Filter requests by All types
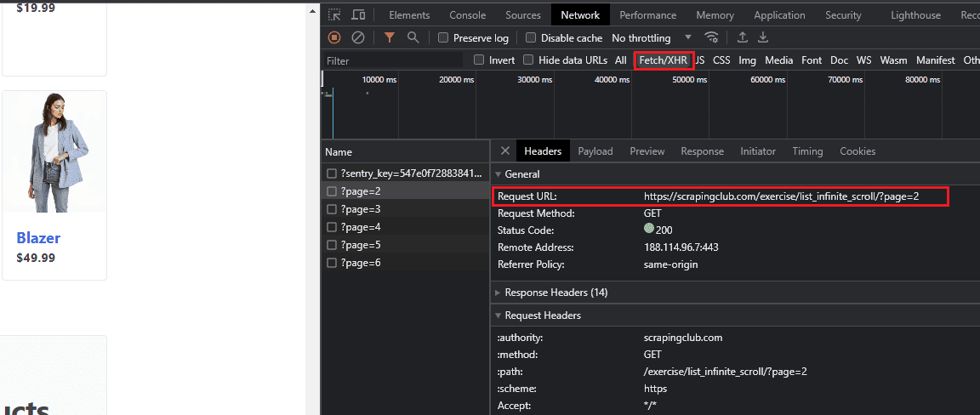Image resolution: width=980 pixels, height=415 pixels. (621, 60)
